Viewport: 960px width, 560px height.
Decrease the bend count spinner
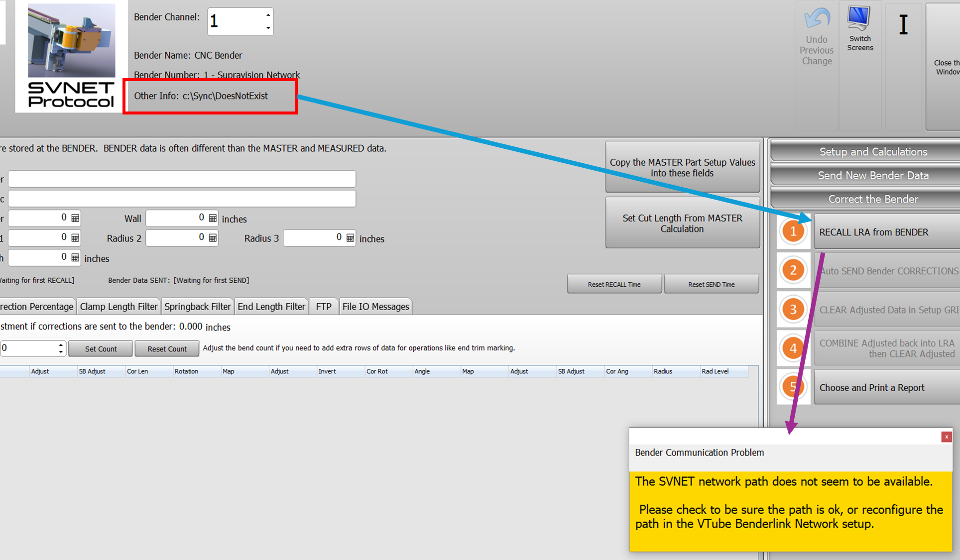coord(61,352)
